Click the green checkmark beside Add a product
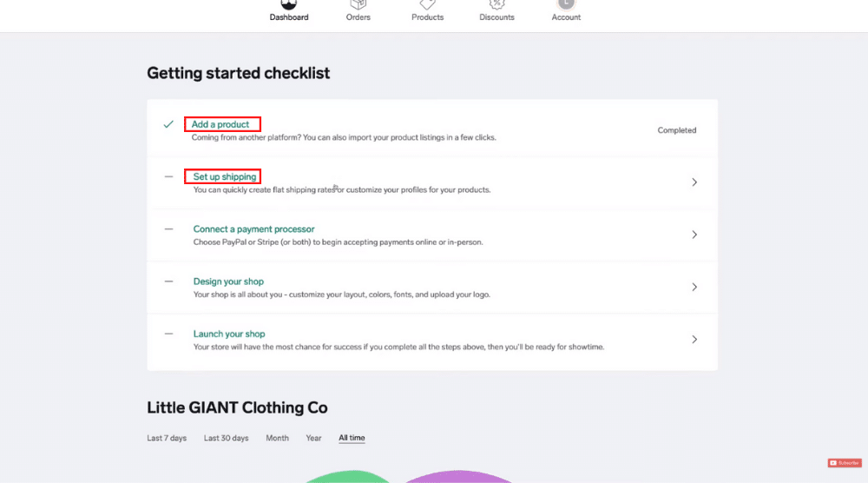868x483 pixels. coord(168,124)
